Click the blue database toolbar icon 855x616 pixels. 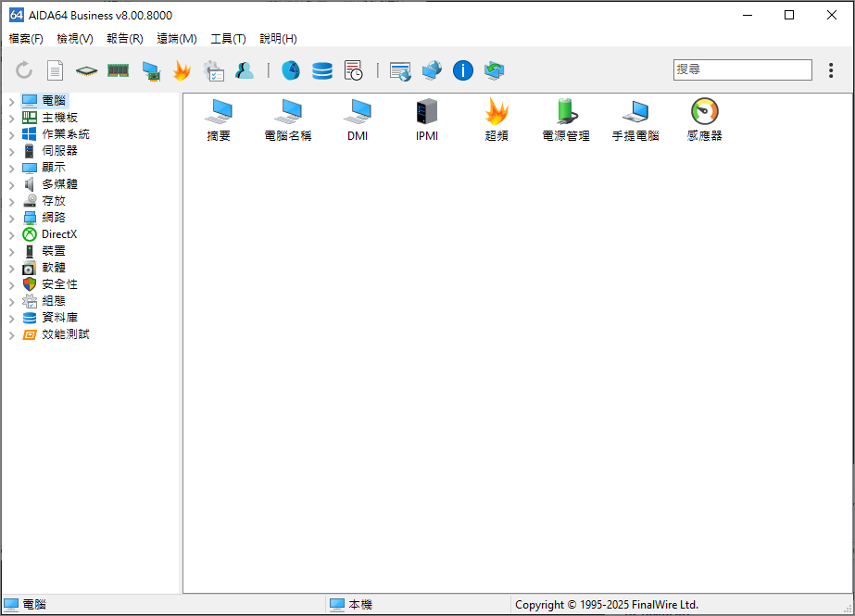321,70
